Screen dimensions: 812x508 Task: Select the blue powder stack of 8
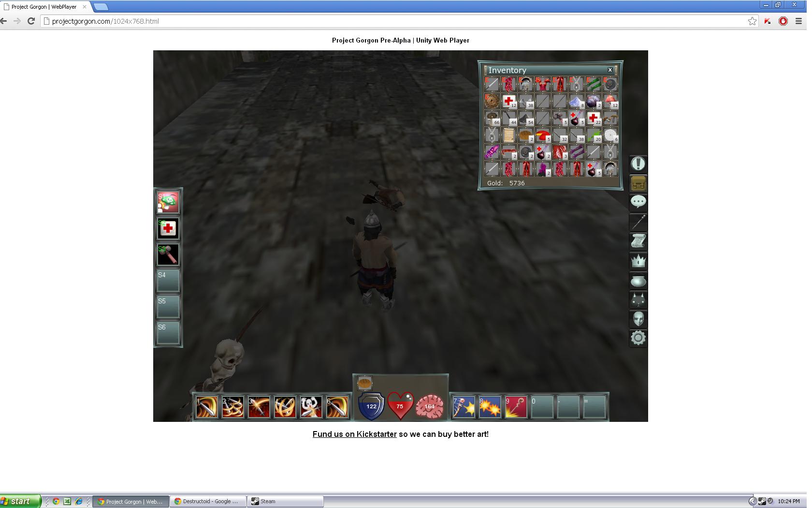pyautogui.click(x=576, y=101)
